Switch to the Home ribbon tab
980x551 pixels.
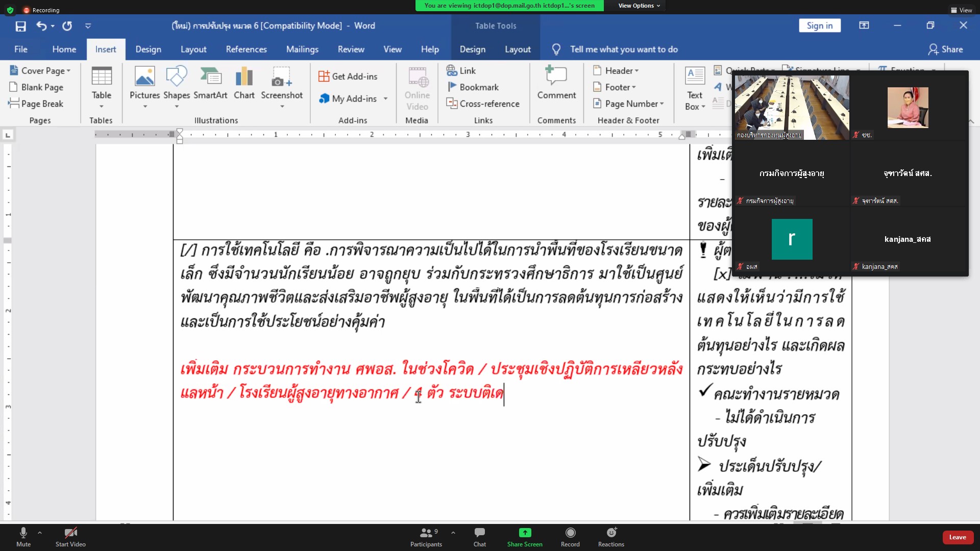tap(64, 49)
